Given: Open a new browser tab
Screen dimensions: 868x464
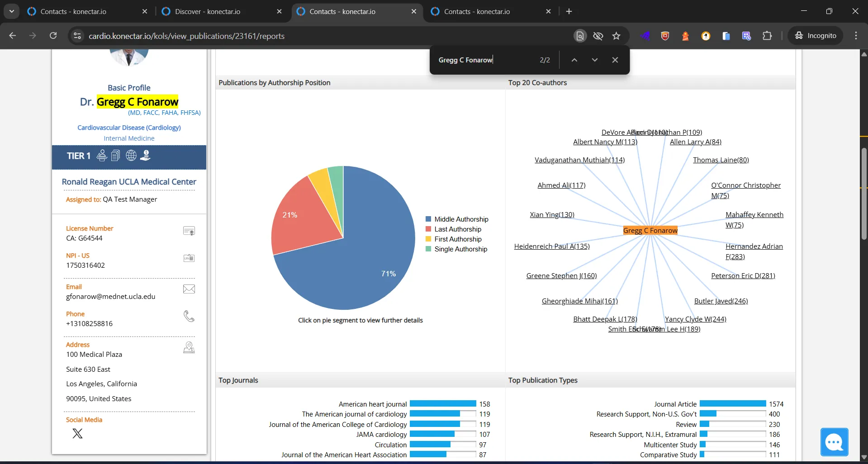Looking at the screenshot, I should tap(569, 11).
